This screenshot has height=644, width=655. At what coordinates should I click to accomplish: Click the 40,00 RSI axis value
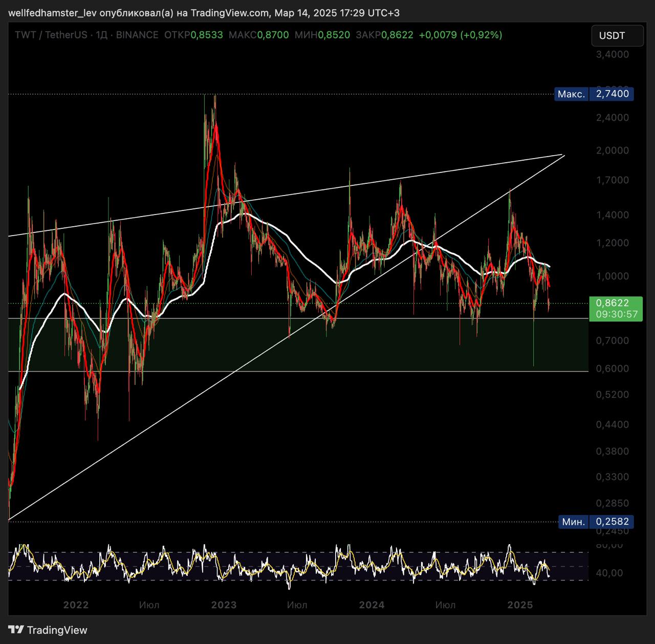(609, 573)
